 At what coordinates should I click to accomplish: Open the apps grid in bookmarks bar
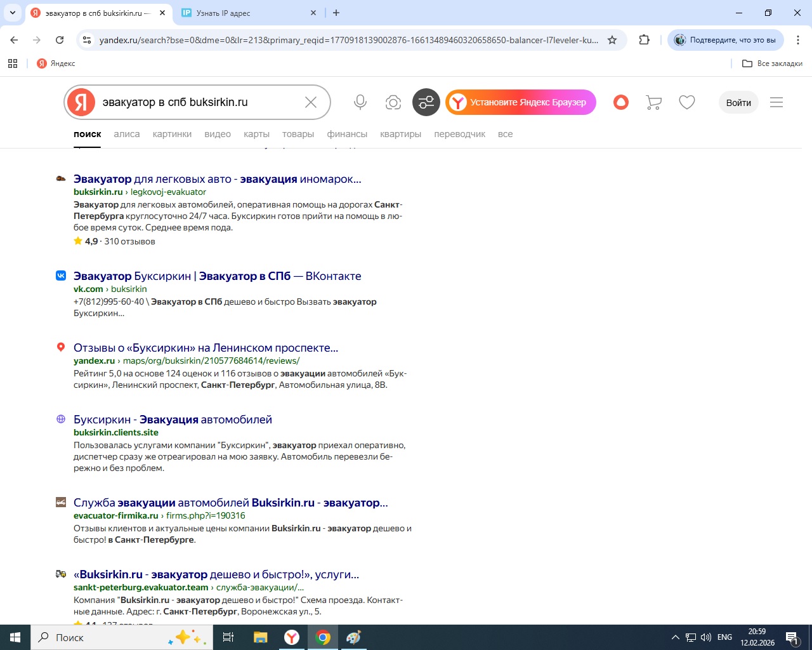click(x=13, y=63)
